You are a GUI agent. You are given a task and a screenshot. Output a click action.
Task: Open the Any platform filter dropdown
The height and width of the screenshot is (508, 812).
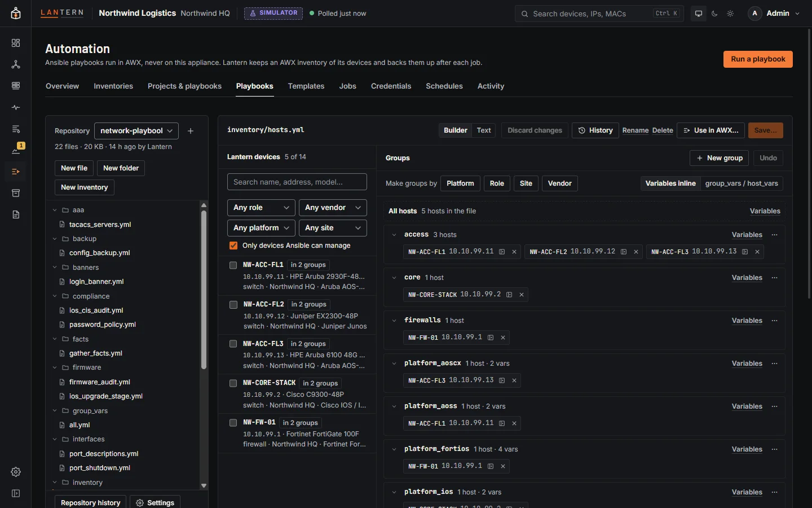click(x=261, y=228)
